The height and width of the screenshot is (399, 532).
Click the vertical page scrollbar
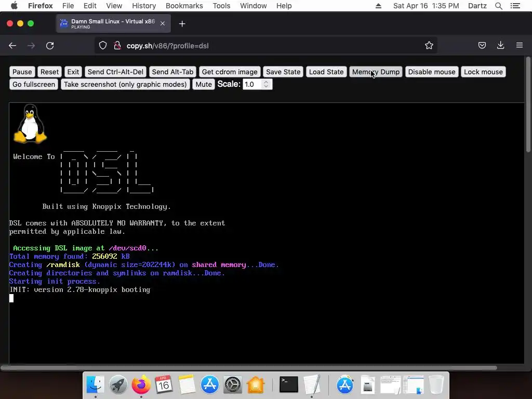tap(528, 105)
